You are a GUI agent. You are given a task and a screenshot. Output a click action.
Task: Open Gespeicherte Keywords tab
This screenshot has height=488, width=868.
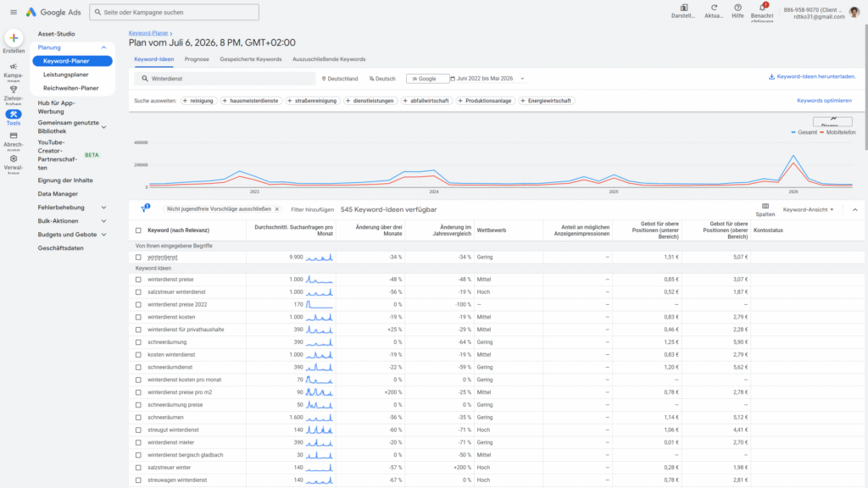[x=251, y=59]
